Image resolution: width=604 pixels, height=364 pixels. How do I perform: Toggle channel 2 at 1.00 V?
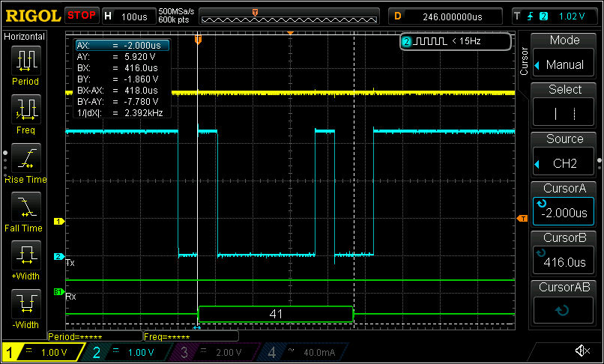coord(127,352)
